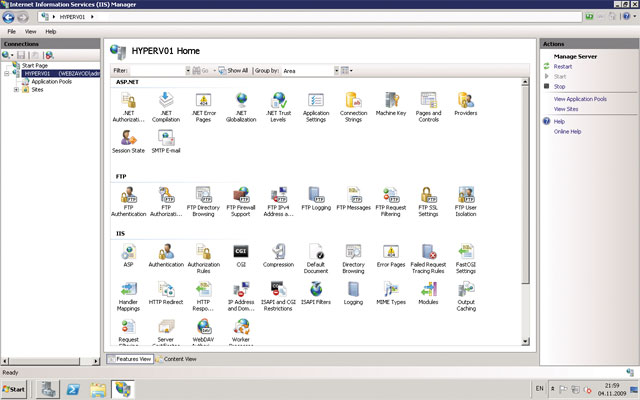The width and height of the screenshot is (640, 400).
Task: Open FTP User Isolation feature
Action: coord(466,201)
